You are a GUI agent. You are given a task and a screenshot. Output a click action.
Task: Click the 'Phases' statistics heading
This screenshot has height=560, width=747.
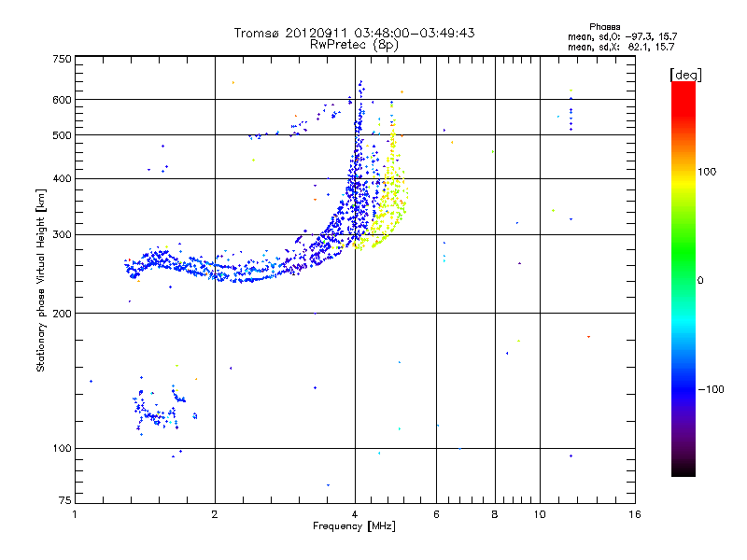click(604, 27)
